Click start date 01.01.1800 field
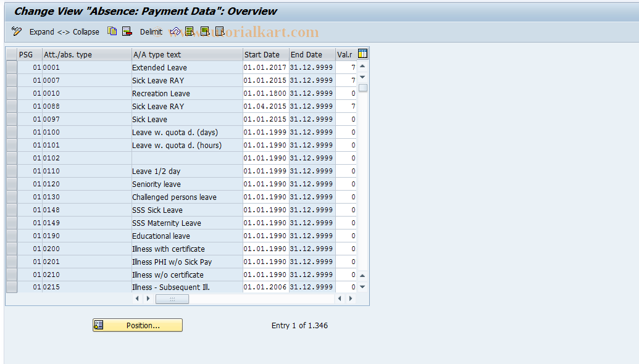 265,94
